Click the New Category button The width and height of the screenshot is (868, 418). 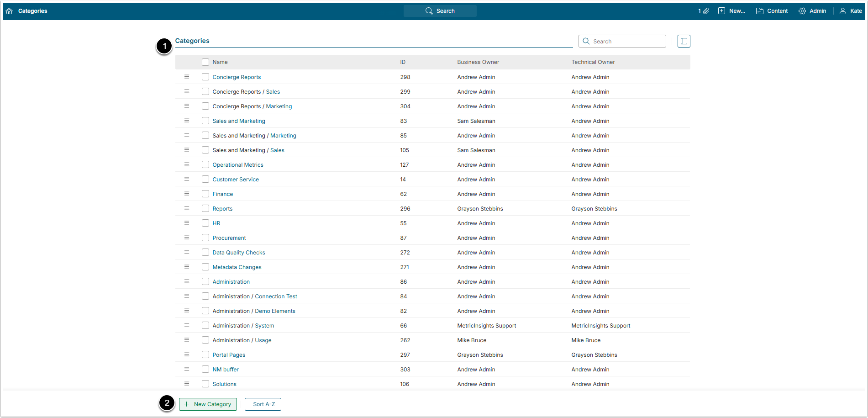pos(208,404)
